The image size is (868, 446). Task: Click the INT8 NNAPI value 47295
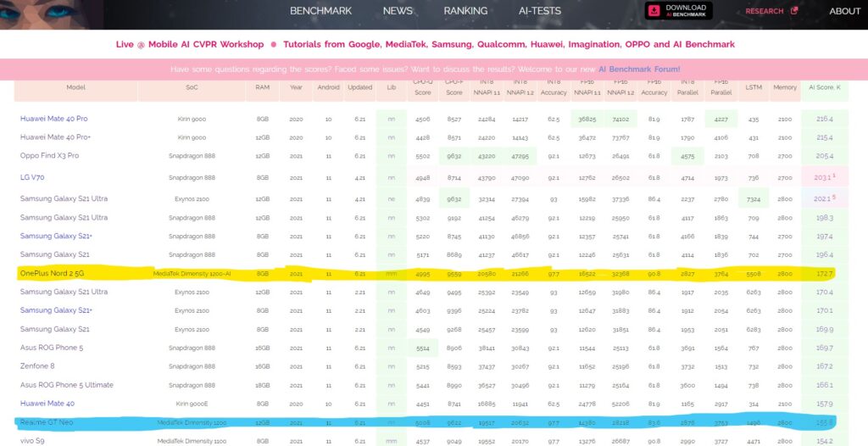click(x=520, y=156)
